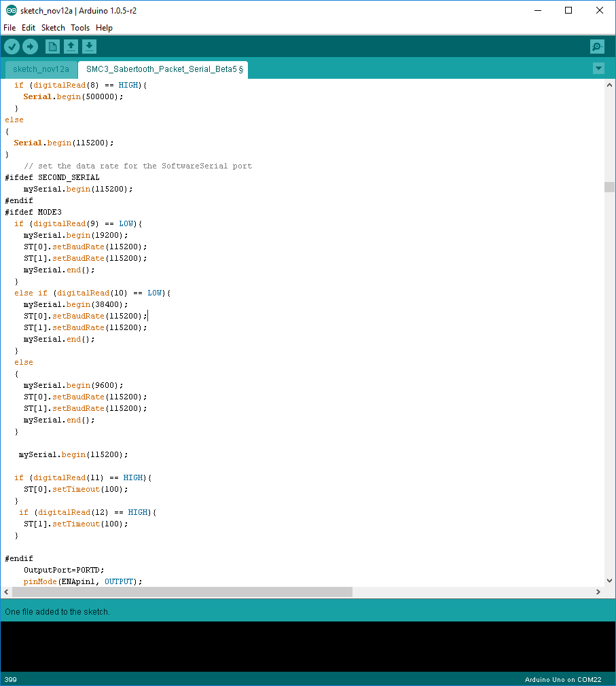This screenshot has height=686, width=616.
Task: Open the Help menu
Action: (104, 28)
